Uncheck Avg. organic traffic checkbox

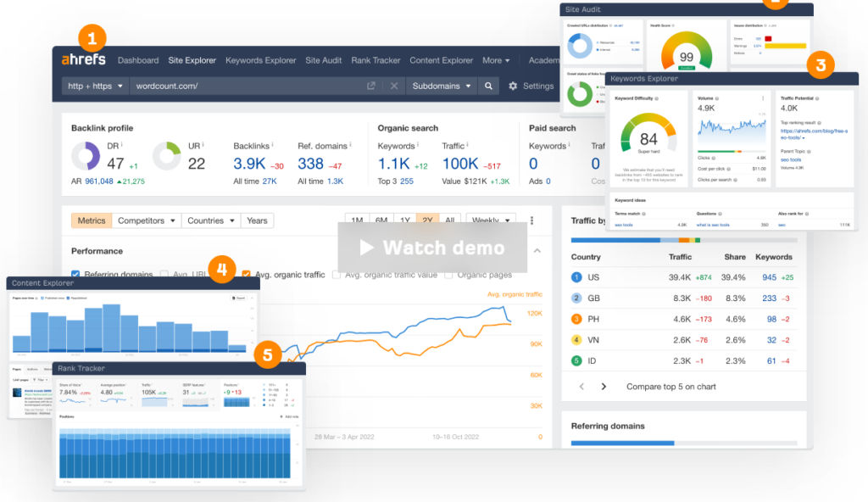pos(247,275)
